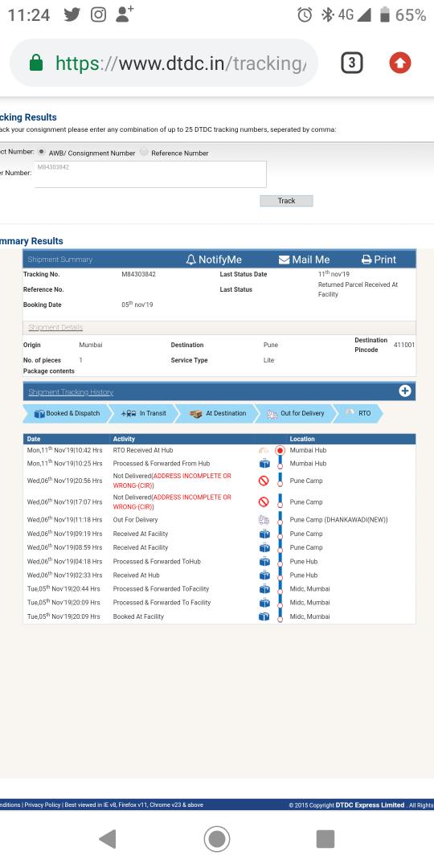Image resolution: width=434 pixels, height=868 pixels.
Task: Click the parcel icon for Processed & Forwarded ToHub
Action: 264,561
